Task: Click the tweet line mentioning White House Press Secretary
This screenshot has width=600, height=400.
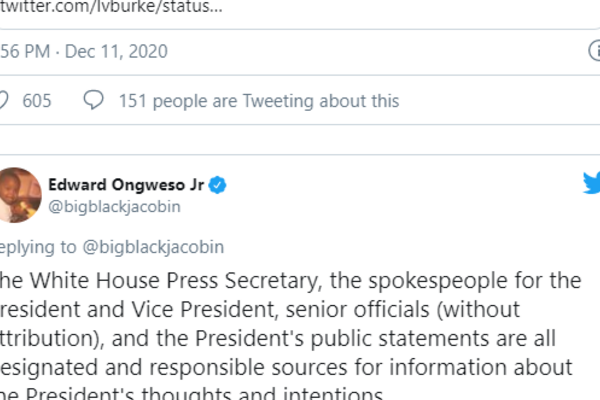Action: click(x=288, y=279)
